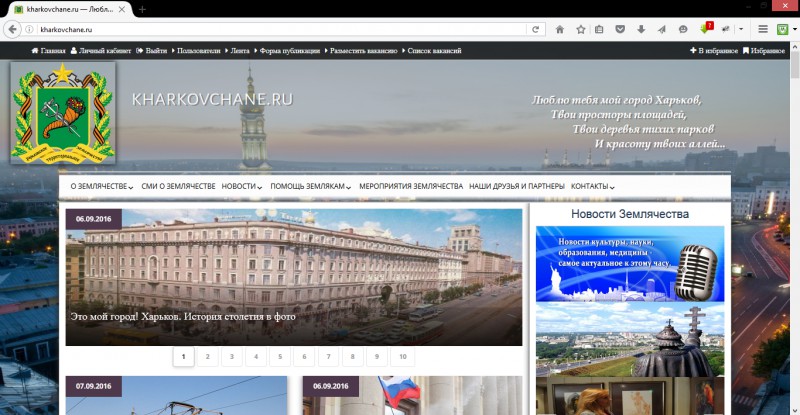Select slider page 2
The image size is (800, 415).
208,356
